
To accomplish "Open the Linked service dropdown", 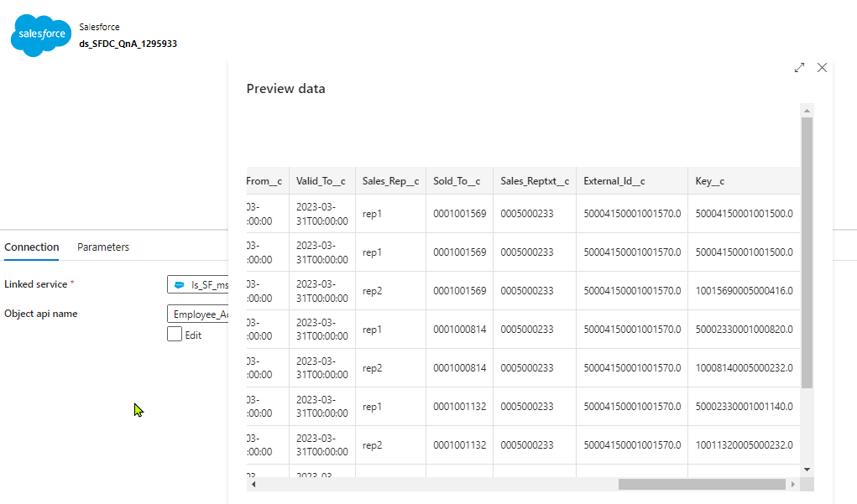I will pyautogui.click(x=198, y=285).
